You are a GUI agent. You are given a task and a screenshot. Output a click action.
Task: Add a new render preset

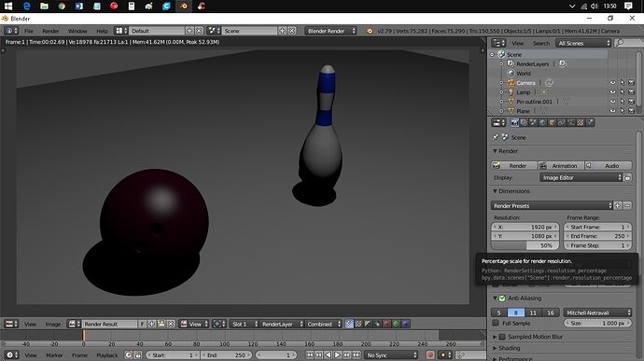click(x=618, y=206)
